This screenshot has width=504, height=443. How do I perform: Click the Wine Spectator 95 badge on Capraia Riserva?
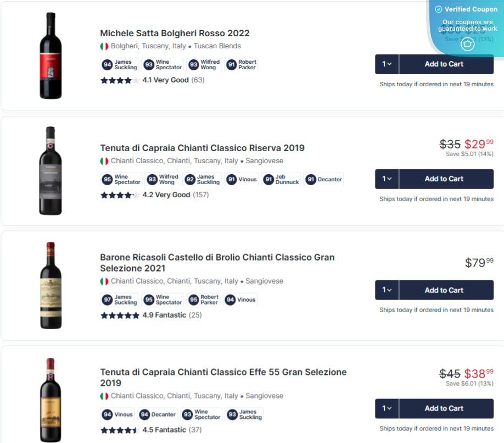pyautogui.click(x=121, y=179)
